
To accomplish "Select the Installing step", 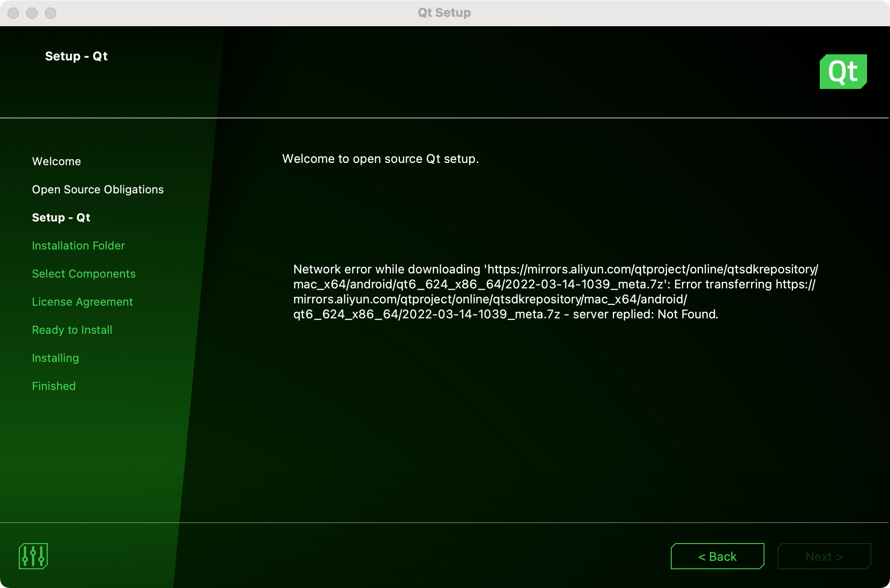I will [55, 358].
